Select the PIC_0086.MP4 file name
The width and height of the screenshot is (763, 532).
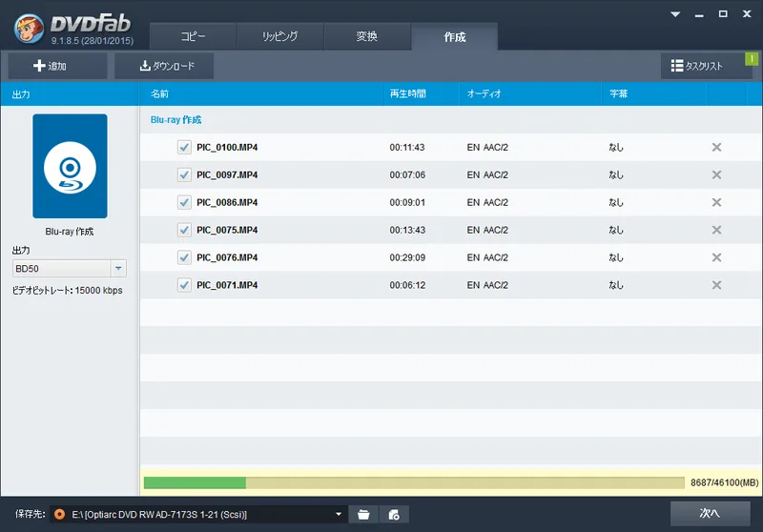tap(227, 202)
